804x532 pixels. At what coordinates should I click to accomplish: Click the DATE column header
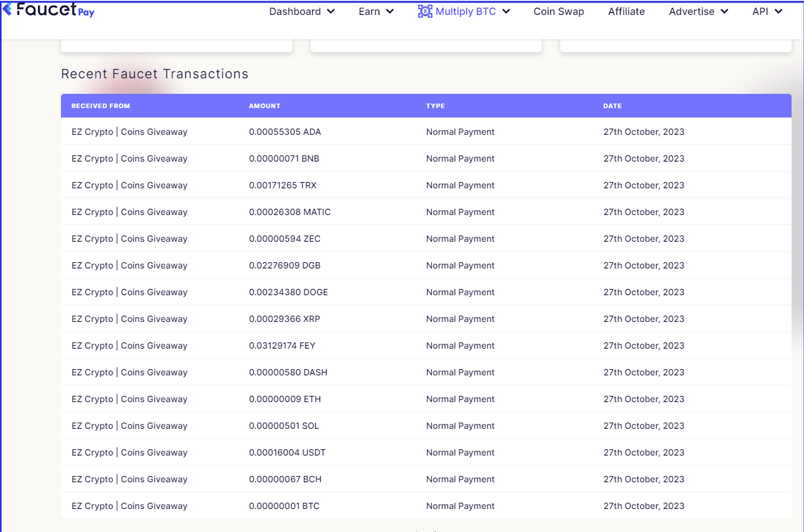[x=612, y=106]
